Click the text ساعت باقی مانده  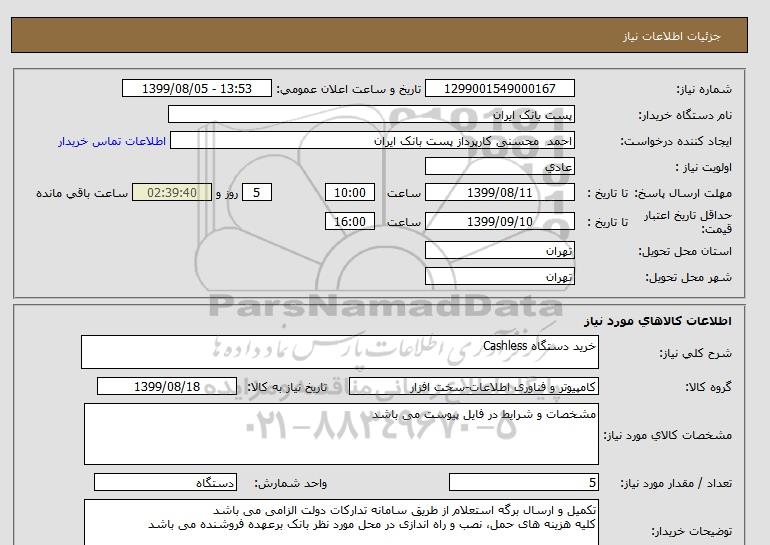point(82,193)
